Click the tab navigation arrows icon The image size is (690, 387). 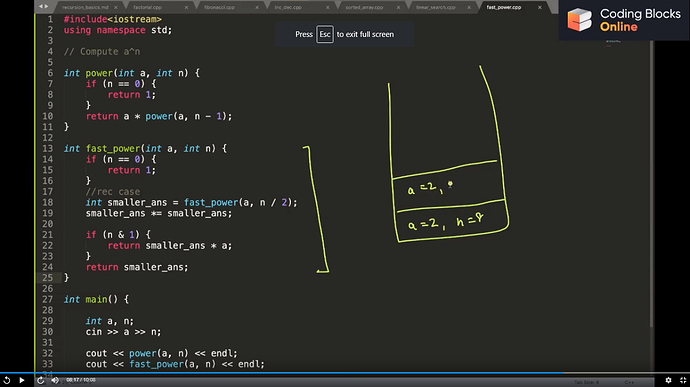tap(43, 7)
